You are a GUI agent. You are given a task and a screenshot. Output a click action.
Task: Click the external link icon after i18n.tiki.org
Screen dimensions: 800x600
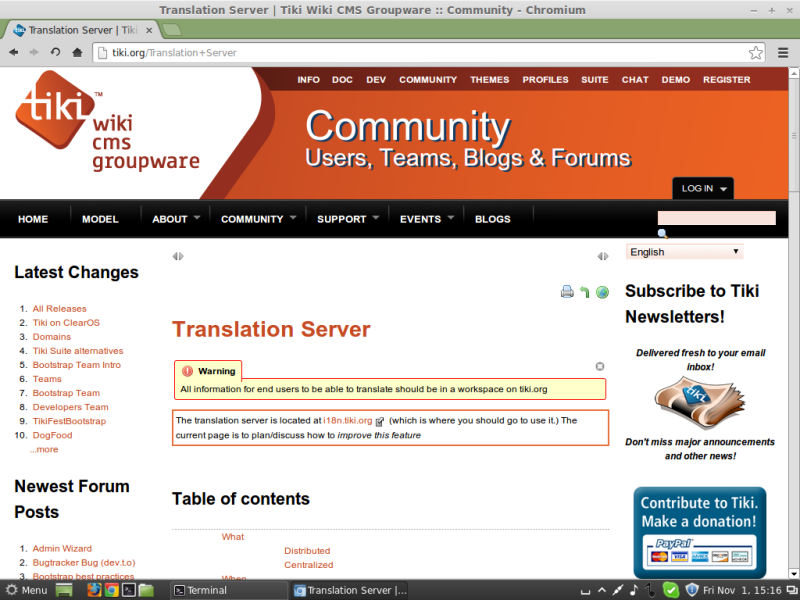pyautogui.click(x=380, y=421)
